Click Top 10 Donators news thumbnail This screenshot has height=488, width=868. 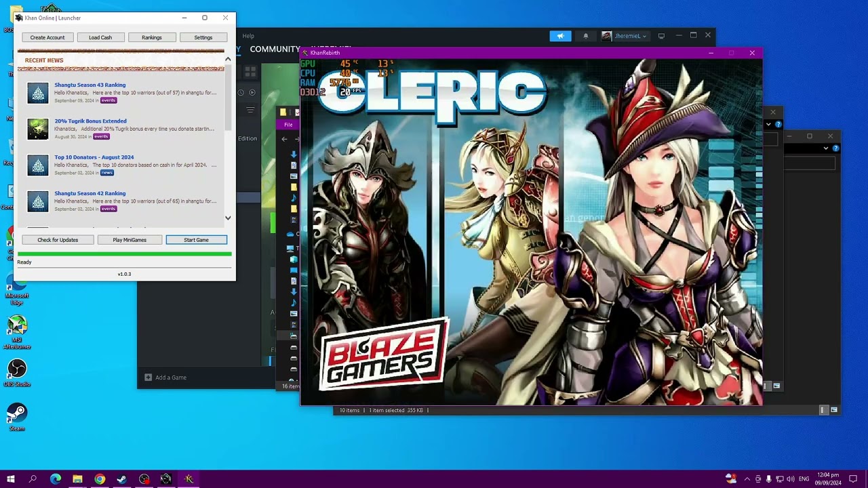point(38,165)
